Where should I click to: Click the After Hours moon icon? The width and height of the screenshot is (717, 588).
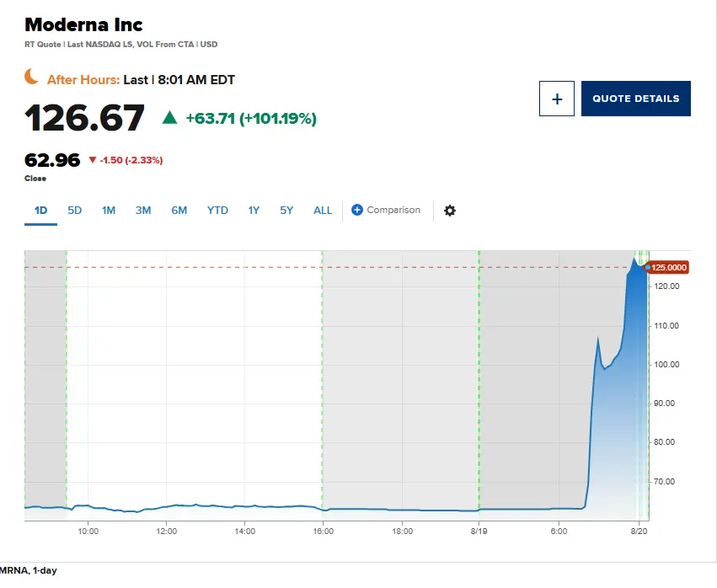point(31,77)
